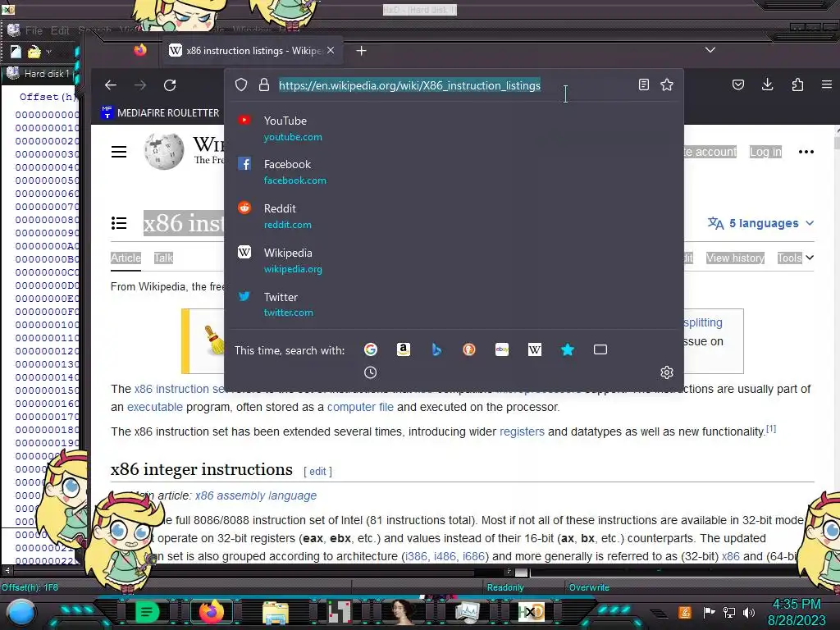The height and width of the screenshot is (630, 840).
Task: Open the Firefox downloads panel
Action: click(x=768, y=84)
